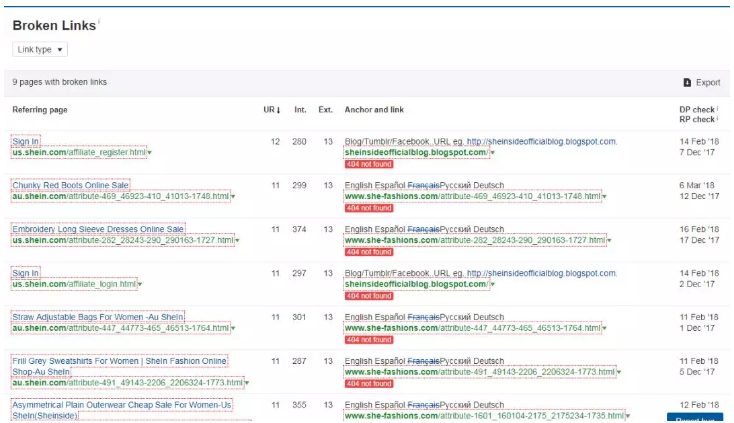Screen dimensions: 734x423
Task: Open the first Sign In link for affiliate_register
Action: click(25, 142)
